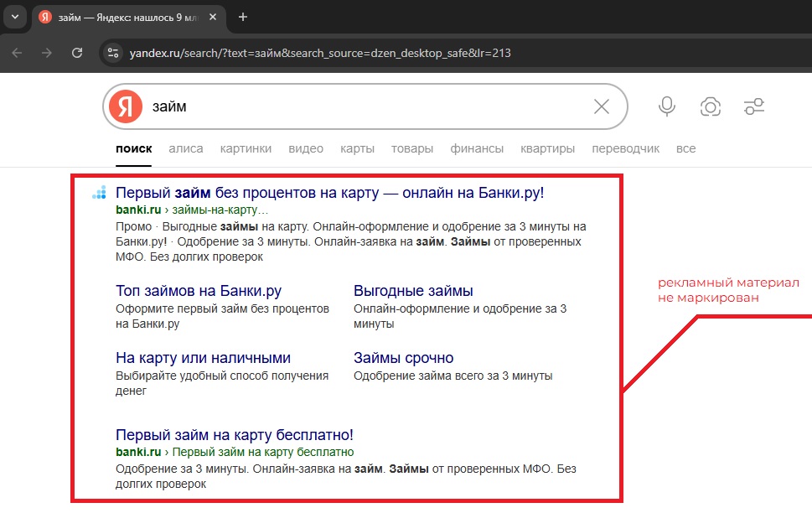Clear the search query with the X
This screenshot has height=513, width=812.
click(601, 106)
